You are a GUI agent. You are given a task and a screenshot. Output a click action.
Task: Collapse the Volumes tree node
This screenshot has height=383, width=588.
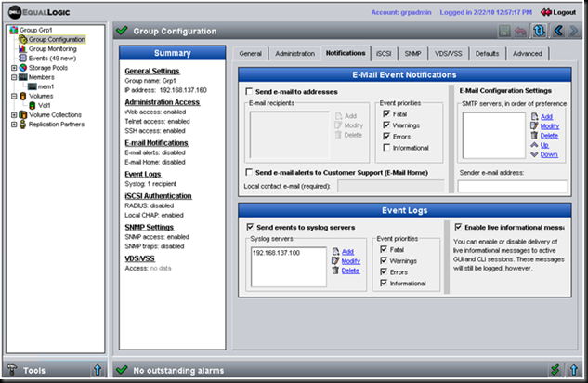click(14, 96)
